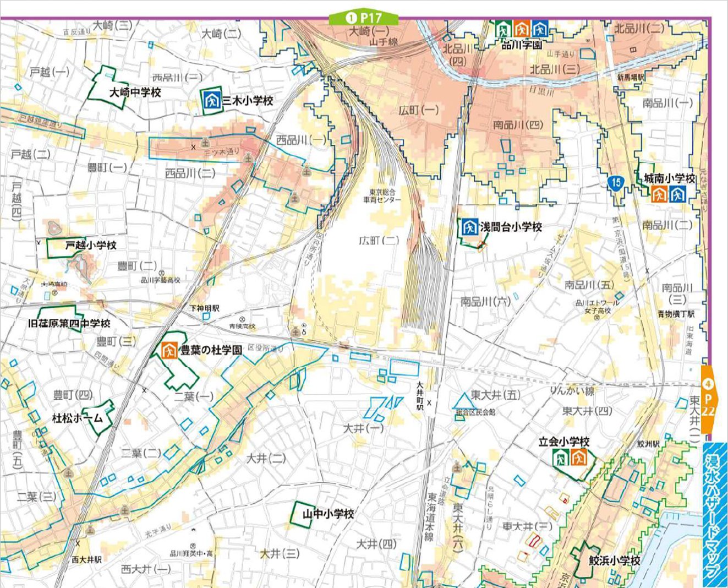The width and height of the screenshot is (728, 588).
Task: Click the orange shelter icon under 立会小学校
Action: coord(578,457)
